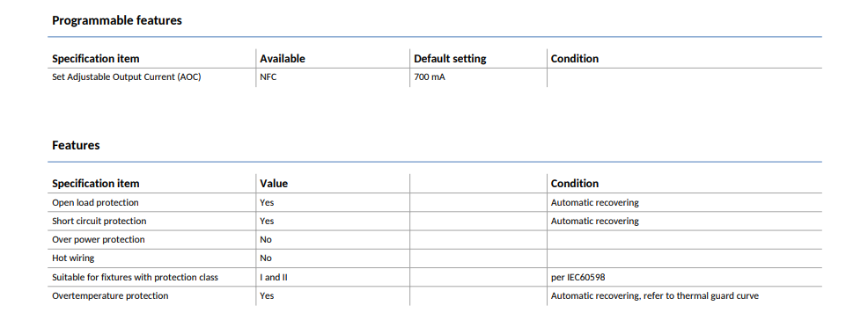Click the Features section heading
The image size is (868, 320).
click(x=76, y=145)
